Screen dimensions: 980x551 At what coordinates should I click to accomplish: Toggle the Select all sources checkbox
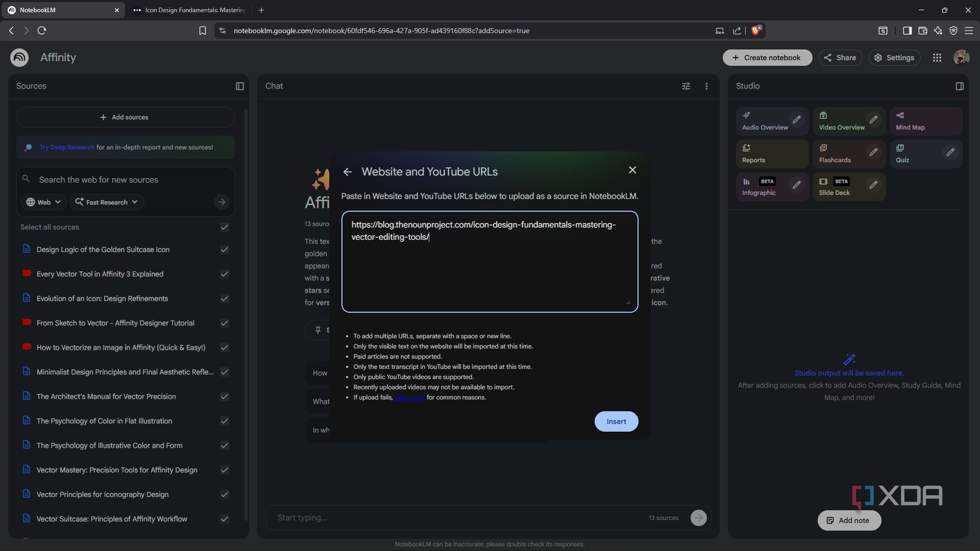225,227
